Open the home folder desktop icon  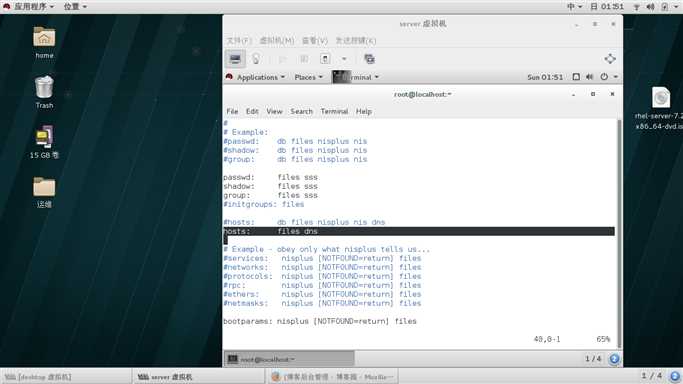44,42
